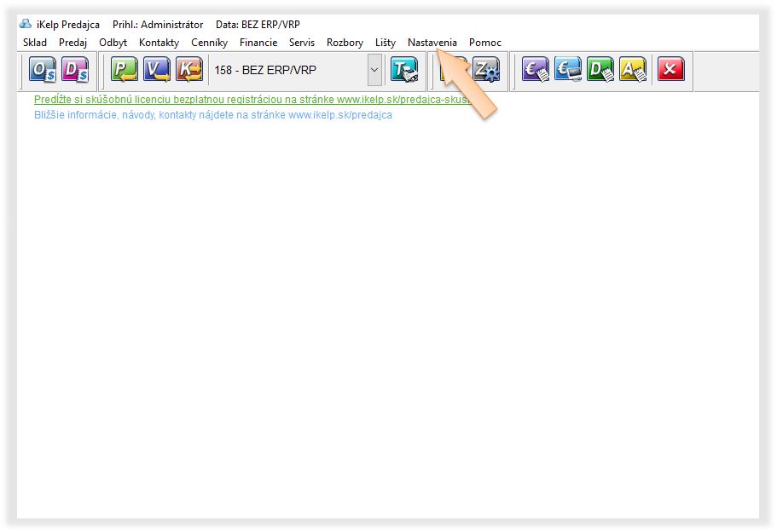Click the blue V toolbar icon

click(x=157, y=70)
